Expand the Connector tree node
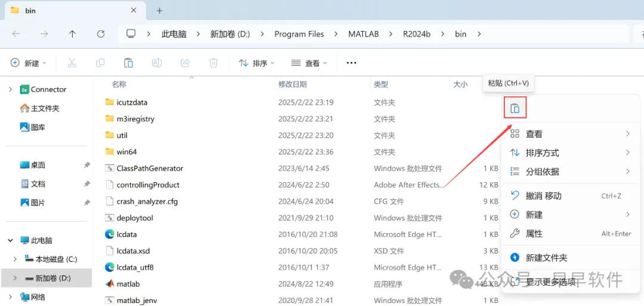The height and width of the screenshot is (306, 644). [10, 89]
